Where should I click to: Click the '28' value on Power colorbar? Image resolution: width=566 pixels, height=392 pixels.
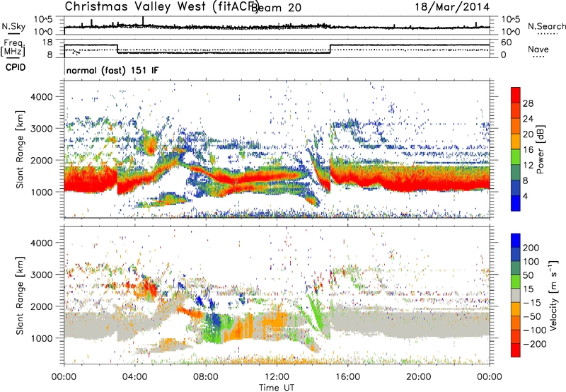coord(528,103)
